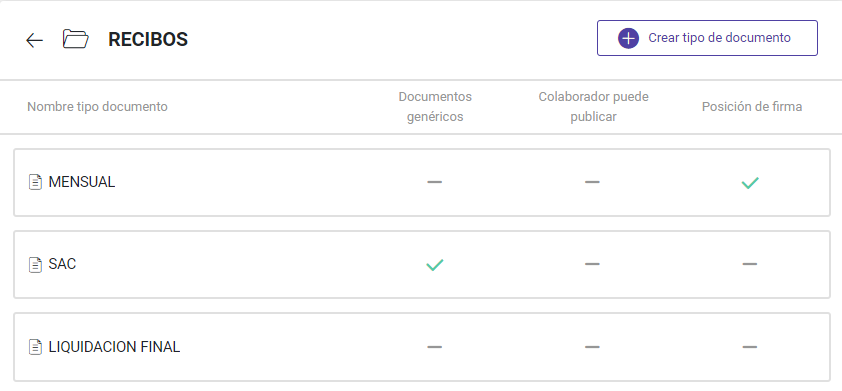Click the RECIBOS folder icon
The image size is (842, 391).
click(x=76, y=39)
